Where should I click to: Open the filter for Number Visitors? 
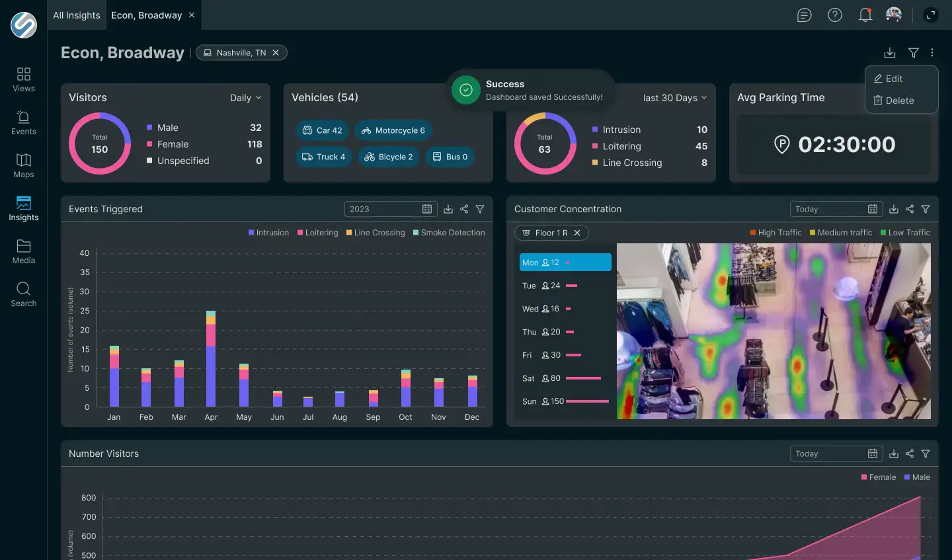click(x=926, y=454)
